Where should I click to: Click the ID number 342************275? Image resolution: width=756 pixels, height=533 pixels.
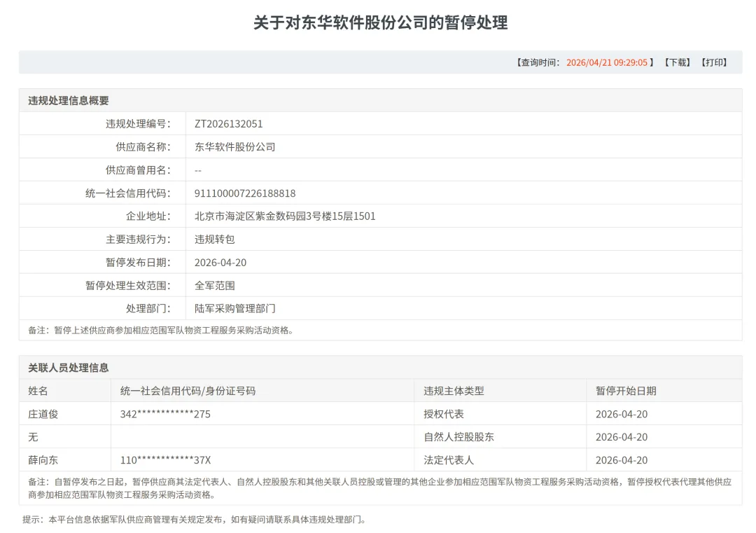165,415
